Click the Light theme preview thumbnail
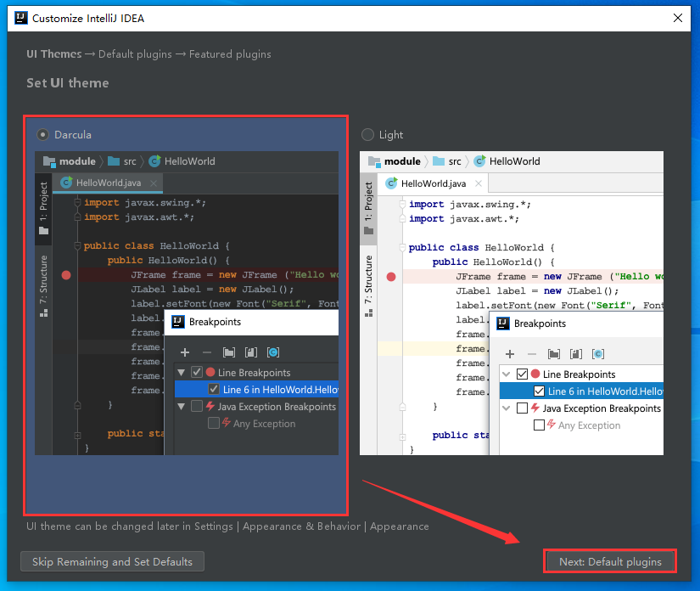This screenshot has height=591, width=700. coord(512,303)
